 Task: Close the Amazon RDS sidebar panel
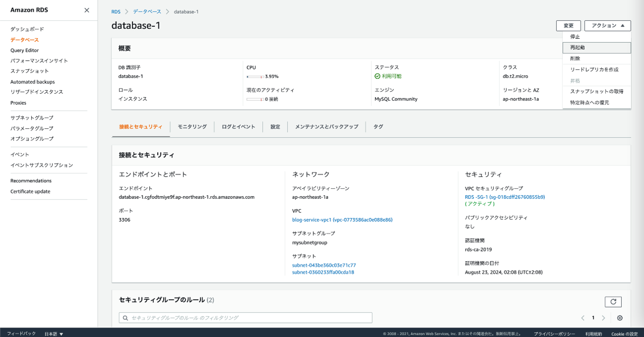pos(87,10)
